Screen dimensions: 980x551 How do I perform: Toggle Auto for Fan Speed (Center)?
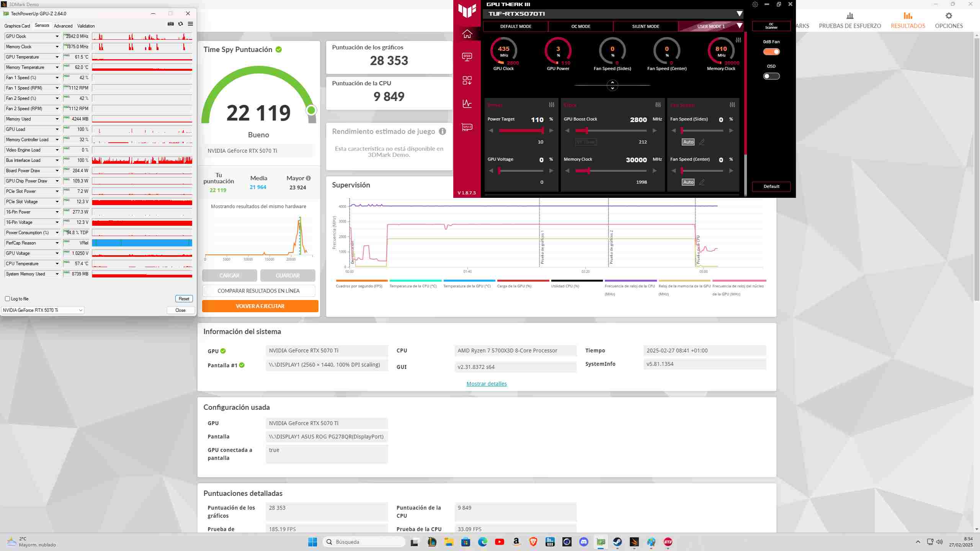click(688, 182)
